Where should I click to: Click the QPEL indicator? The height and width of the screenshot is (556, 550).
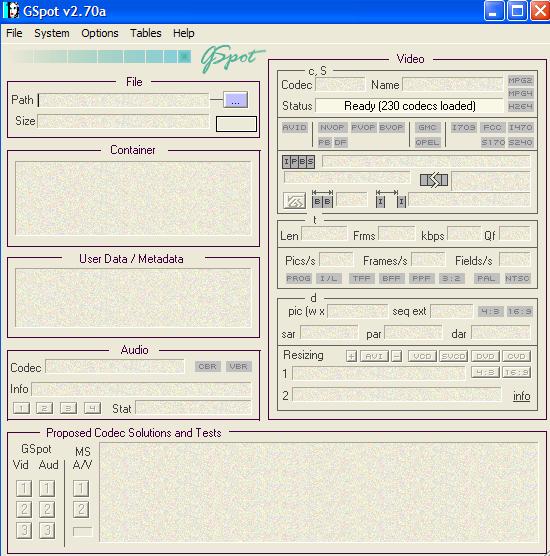[x=427, y=142]
